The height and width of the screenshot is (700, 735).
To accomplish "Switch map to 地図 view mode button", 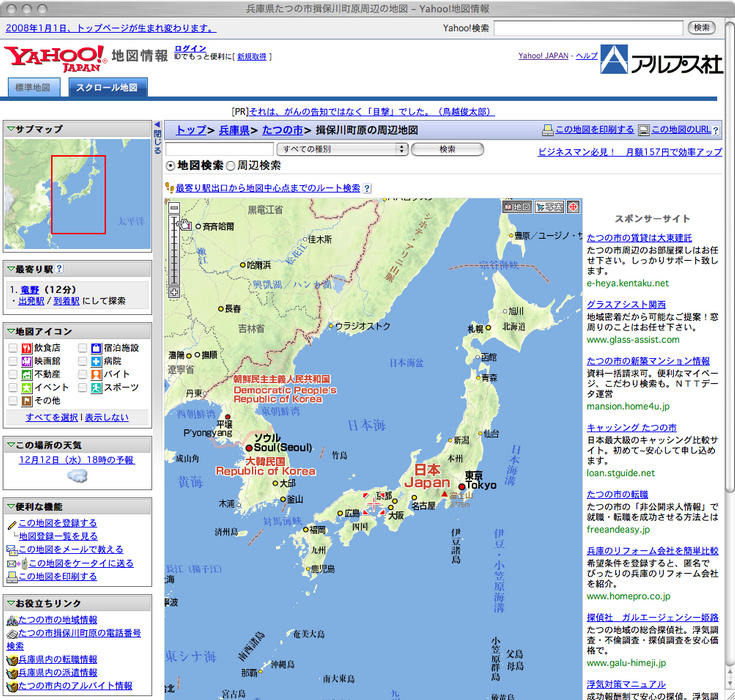I will (518, 207).
